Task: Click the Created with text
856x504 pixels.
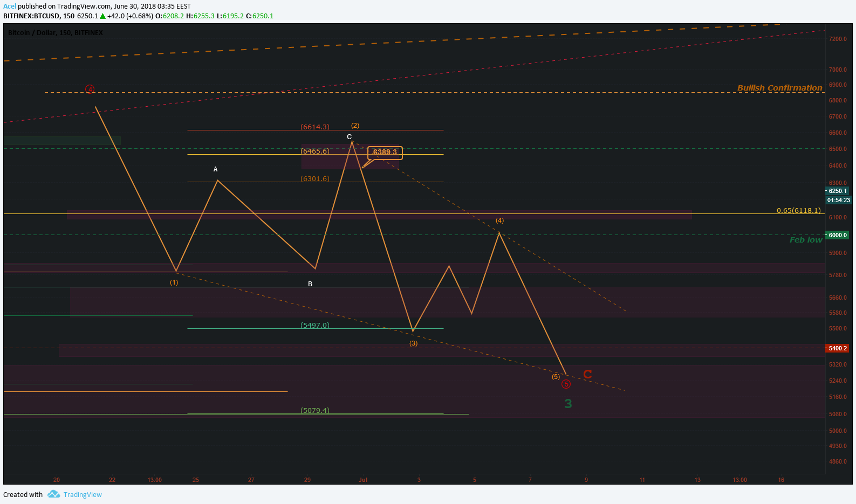Action: click(23, 495)
